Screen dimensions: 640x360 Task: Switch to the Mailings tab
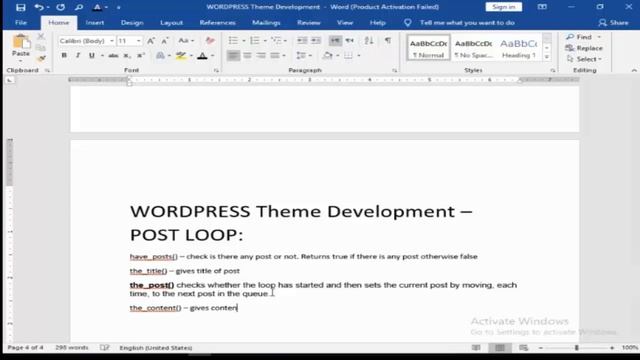coord(266,23)
